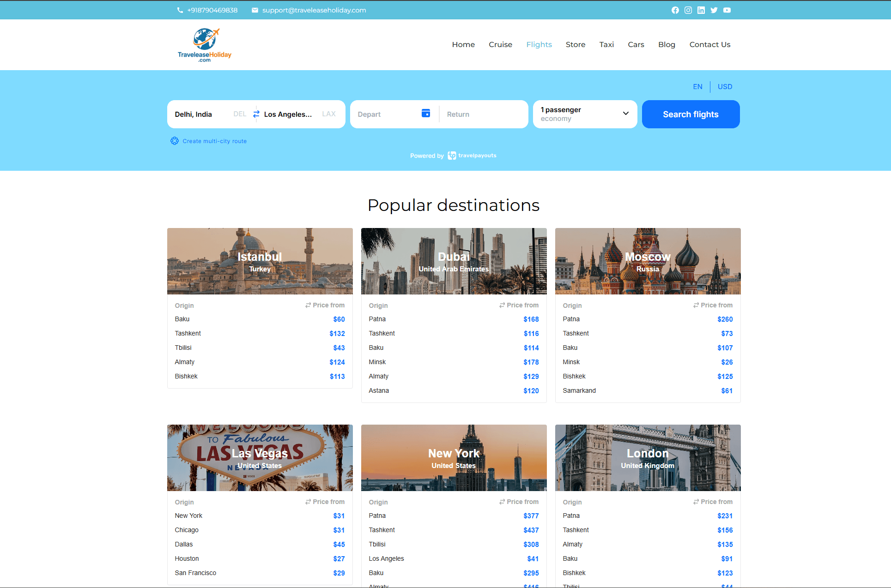Open the LinkedIn social icon
Screen dimensions: 891x588
[x=701, y=10]
